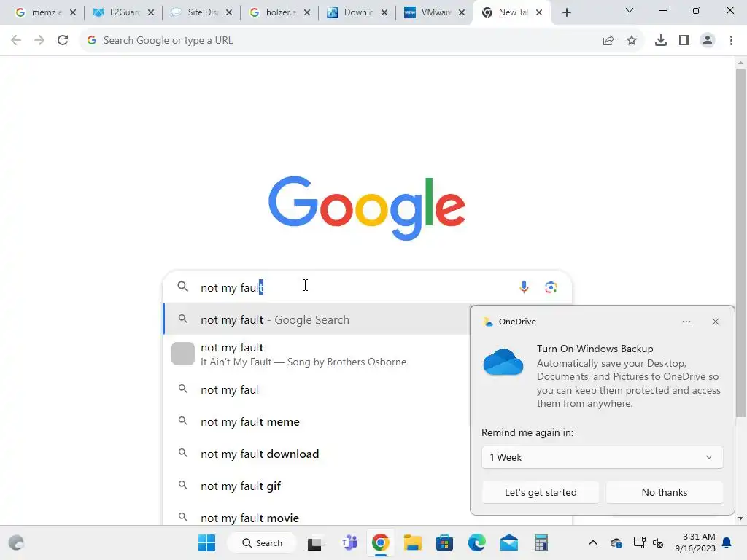The width and height of the screenshot is (747, 560).
Task: Click the Chrome taskbar icon
Action: coord(380,542)
